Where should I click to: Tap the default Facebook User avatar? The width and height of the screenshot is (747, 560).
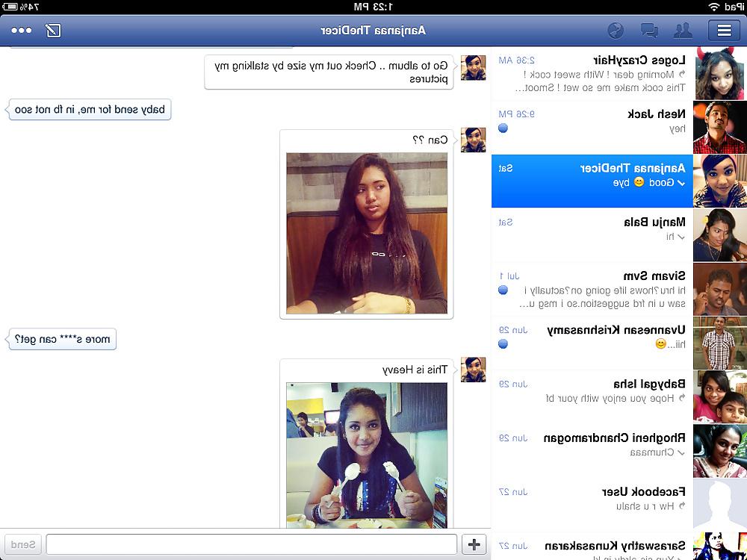tap(720, 505)
